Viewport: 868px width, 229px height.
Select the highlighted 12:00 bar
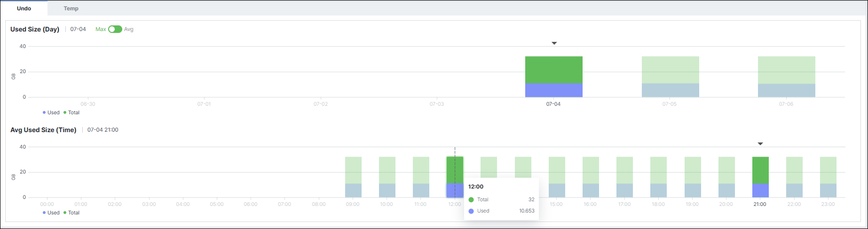coord(455,177)
